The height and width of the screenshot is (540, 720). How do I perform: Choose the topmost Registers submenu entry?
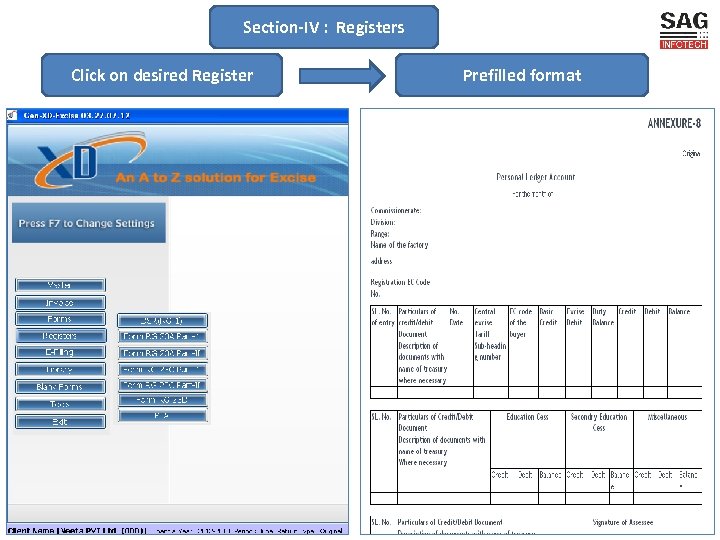tap(162, 321)
